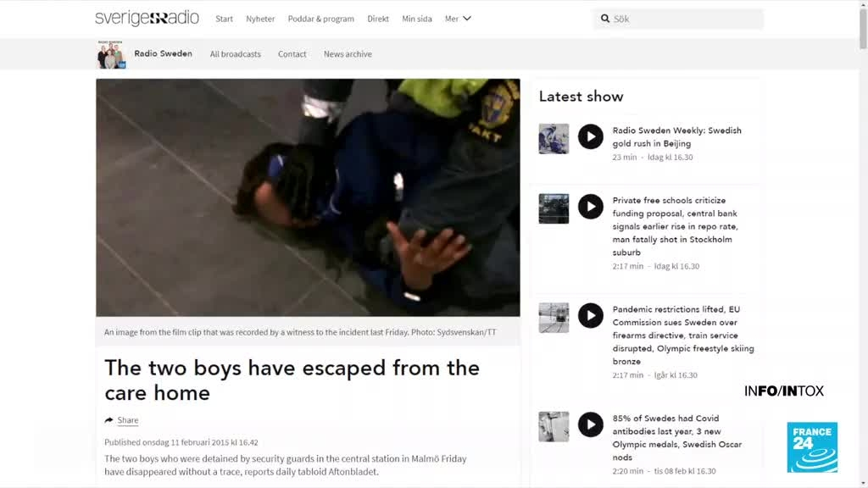This screenshot has width=868, height=488.
Task: Focus the Sök search field
Action: click(678, 19)
